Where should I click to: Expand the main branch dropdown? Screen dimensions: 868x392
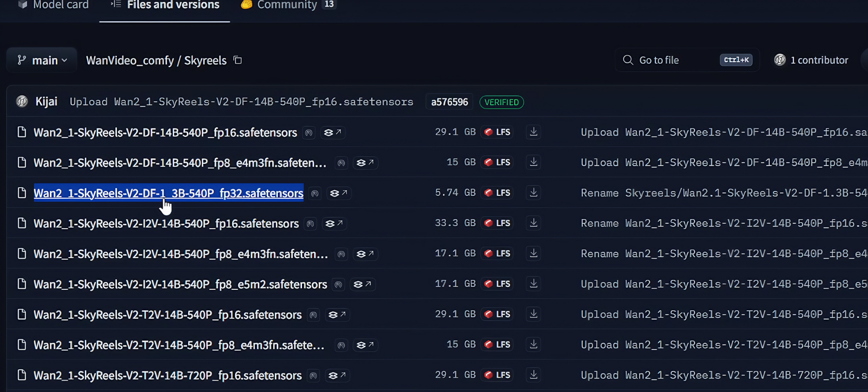tap(42, 60)
